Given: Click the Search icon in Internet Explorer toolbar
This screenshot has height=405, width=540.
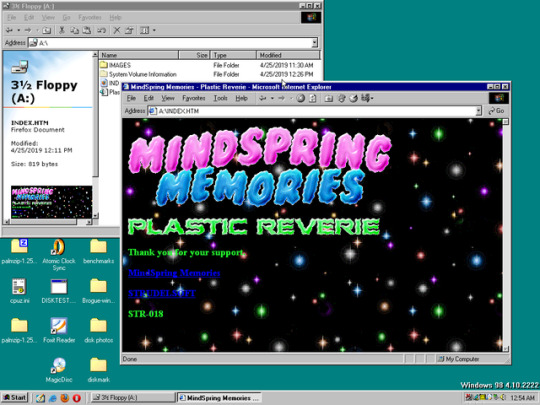Looking at the screenshot, I should (x=341, y=98).
